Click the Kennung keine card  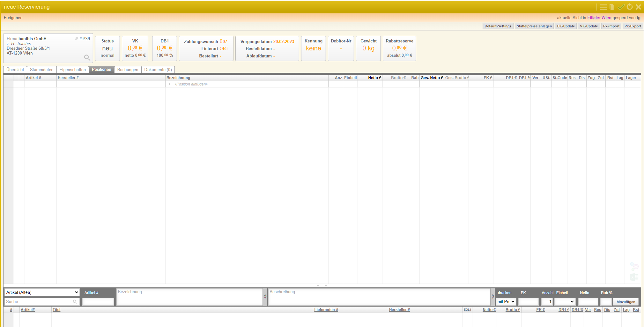(x=314, y=48)
